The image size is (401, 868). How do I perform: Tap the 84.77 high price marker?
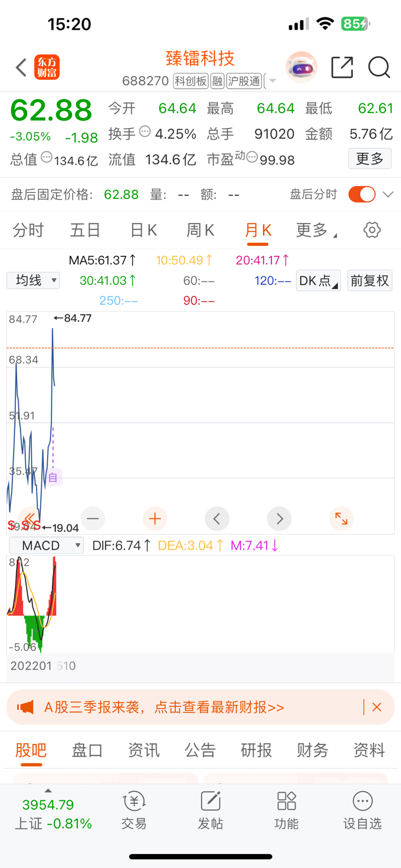(73, 318)
